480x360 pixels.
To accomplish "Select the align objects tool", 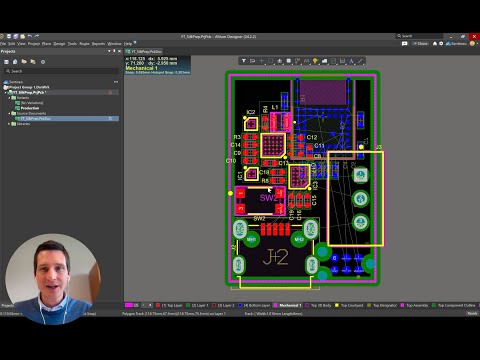I will (280, 61).
